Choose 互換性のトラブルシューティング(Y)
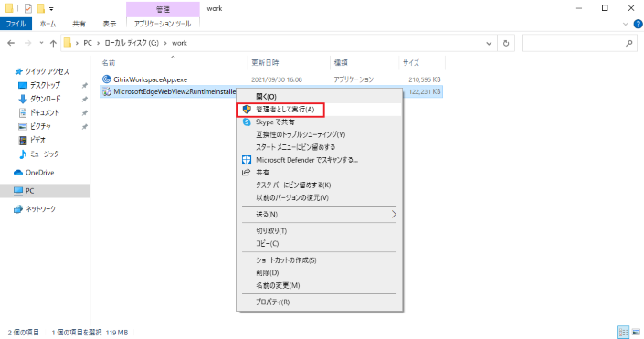 [x=301, y=134]
